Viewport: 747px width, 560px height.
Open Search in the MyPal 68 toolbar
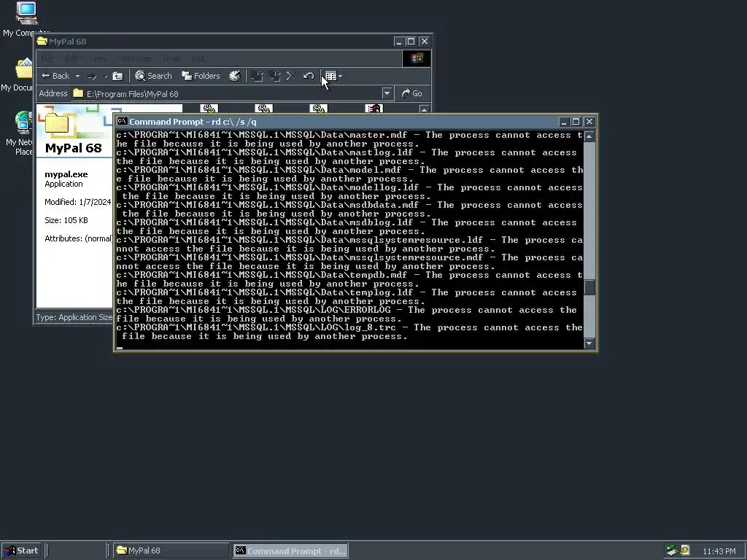tap(153, 76)
